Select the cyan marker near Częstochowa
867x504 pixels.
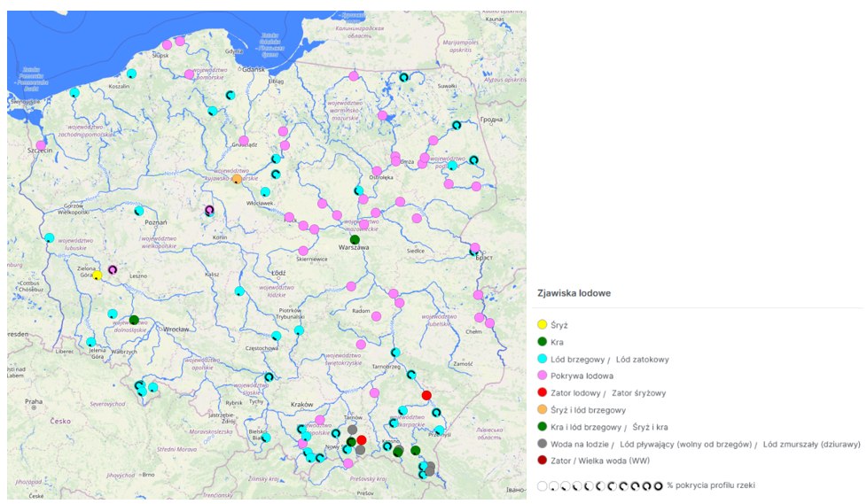tap(277, 336)
